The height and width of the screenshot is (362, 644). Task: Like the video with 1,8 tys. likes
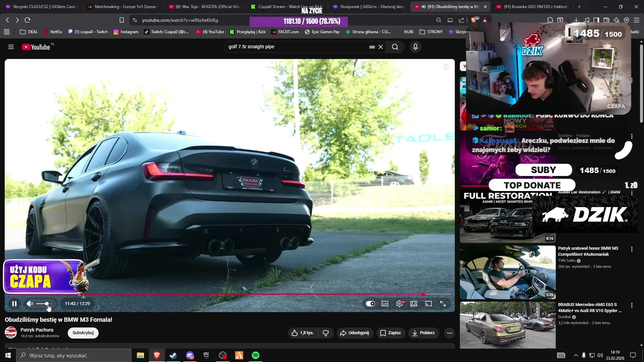pos(302,333)
